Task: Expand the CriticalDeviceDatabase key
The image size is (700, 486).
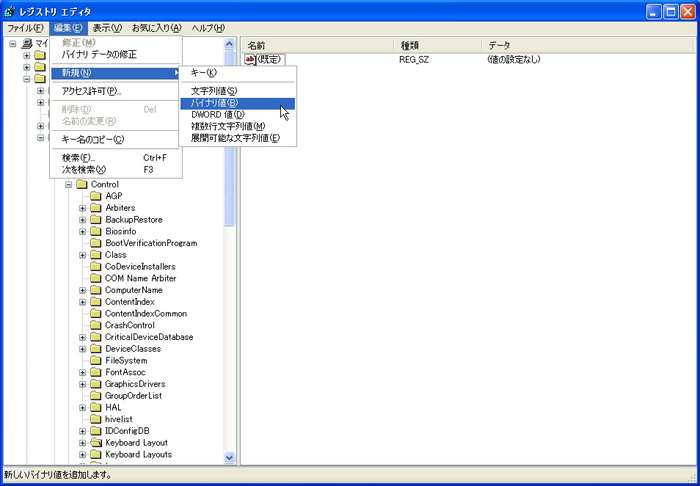Action: (83, 337)
